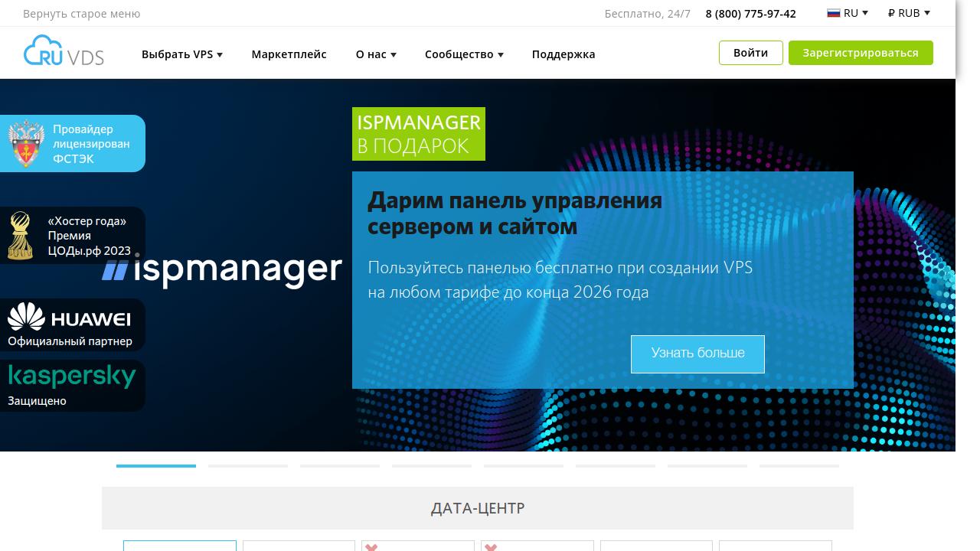Select the first highlighted data-center card
The image size is (980, 551).
180,546
